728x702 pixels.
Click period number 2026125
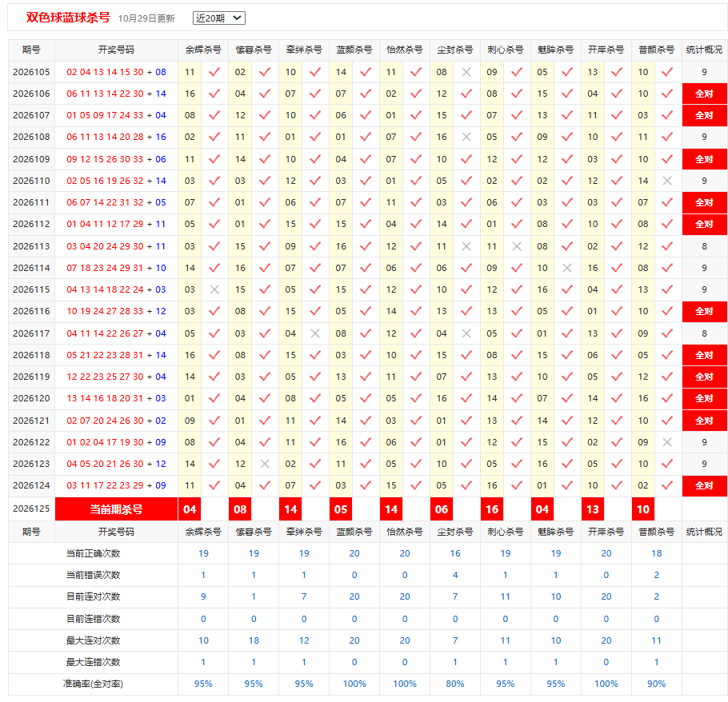pos(31,509)
